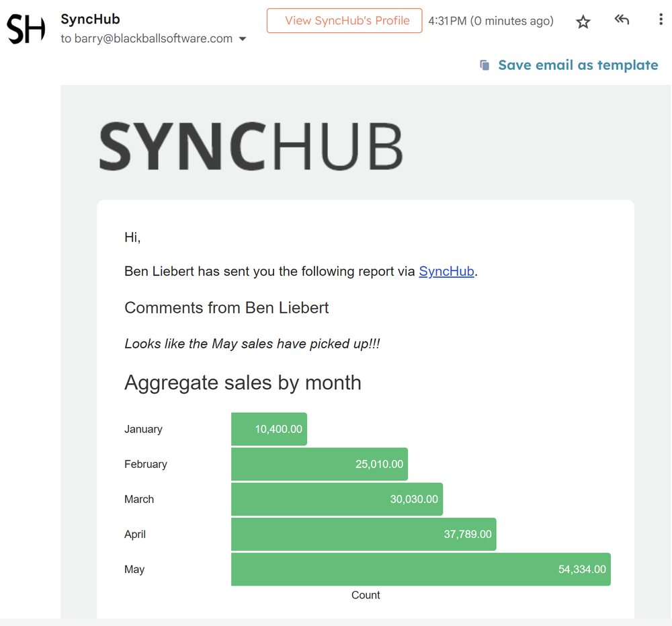This screenshot has width=672, height=626.
Task: Click the Count axis label
Action: [366, 595]
